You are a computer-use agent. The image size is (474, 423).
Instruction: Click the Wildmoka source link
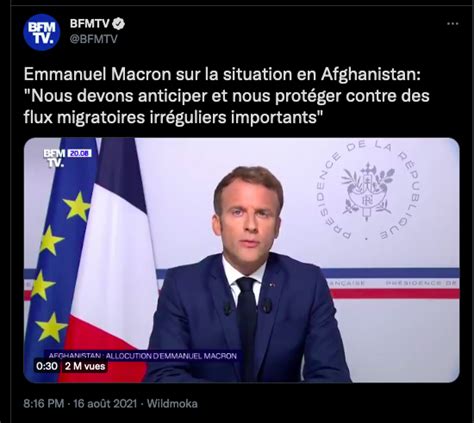coord(172,404)
